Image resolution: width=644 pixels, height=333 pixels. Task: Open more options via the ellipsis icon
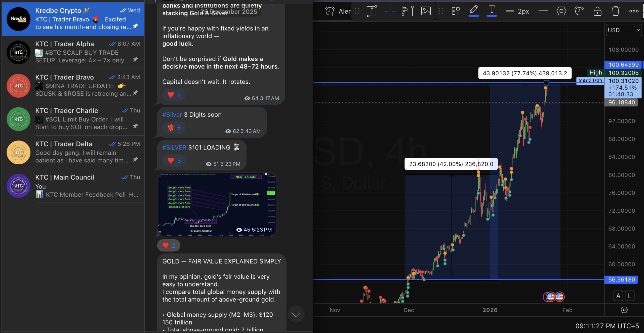pos(634,11)
